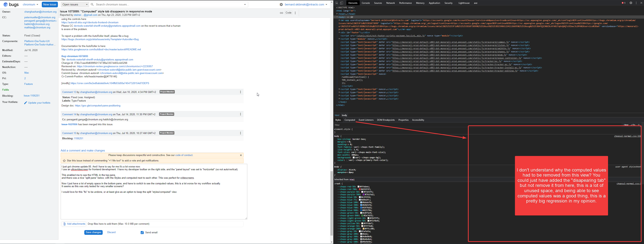Open Comment 15 three-dot menu
Screen dimensions: 644x244
click(x=241, y=133)
